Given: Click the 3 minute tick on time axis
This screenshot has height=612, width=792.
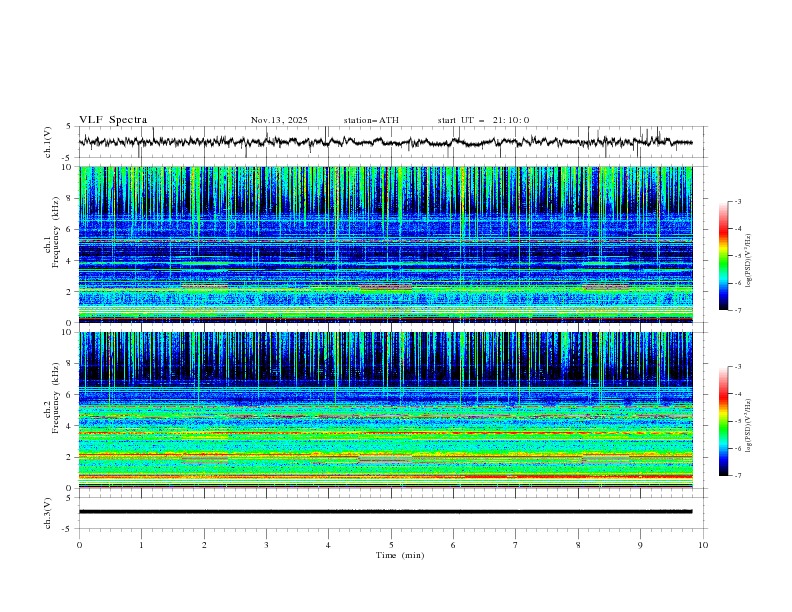Looking at the screenshot, I should [x=266, y=545].
